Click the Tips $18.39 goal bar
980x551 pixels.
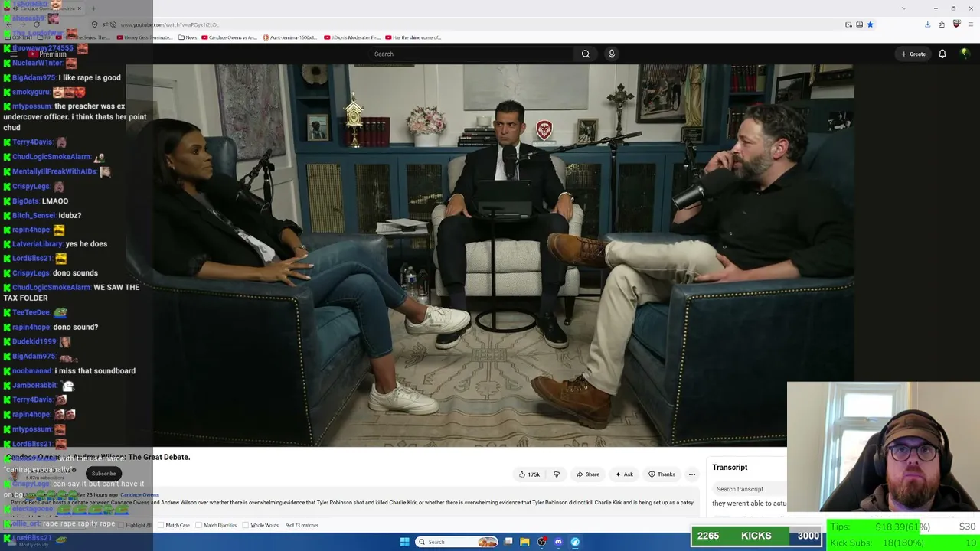pos(903,527)
